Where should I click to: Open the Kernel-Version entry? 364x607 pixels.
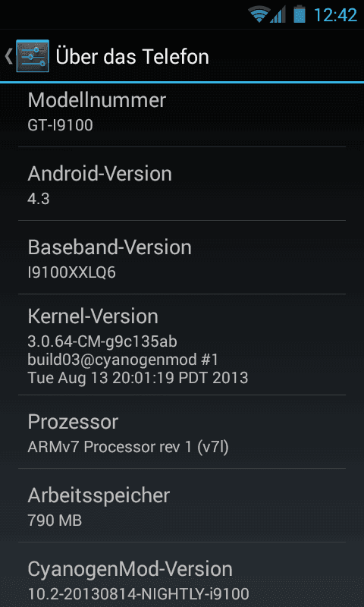click(x=182, y=344)
